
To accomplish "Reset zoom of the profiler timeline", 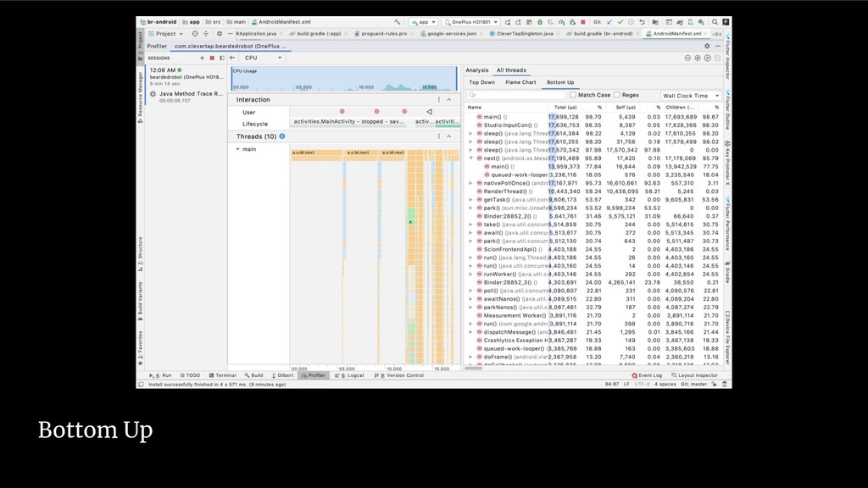I will [708, 58].
